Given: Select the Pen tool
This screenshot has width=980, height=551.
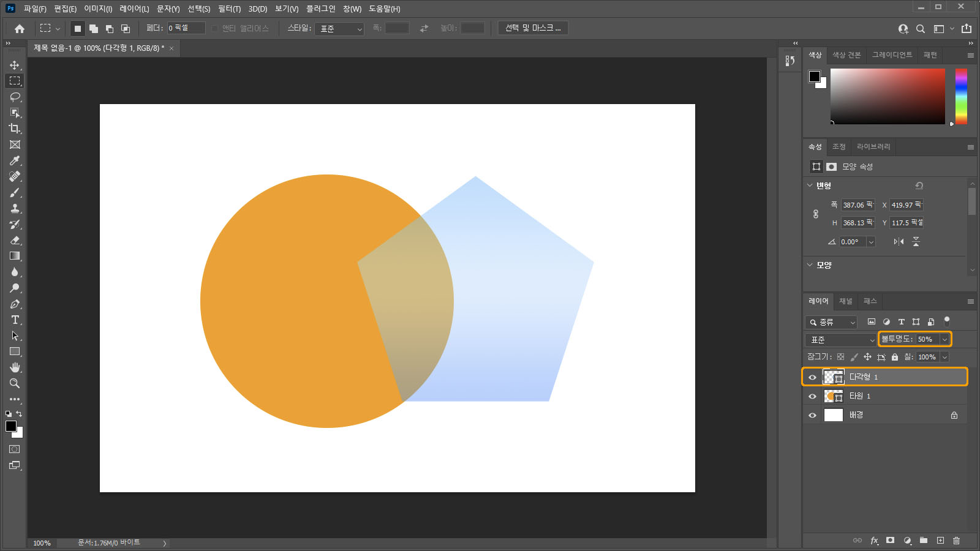Looking at the screenshot, I should coord(15,304).
